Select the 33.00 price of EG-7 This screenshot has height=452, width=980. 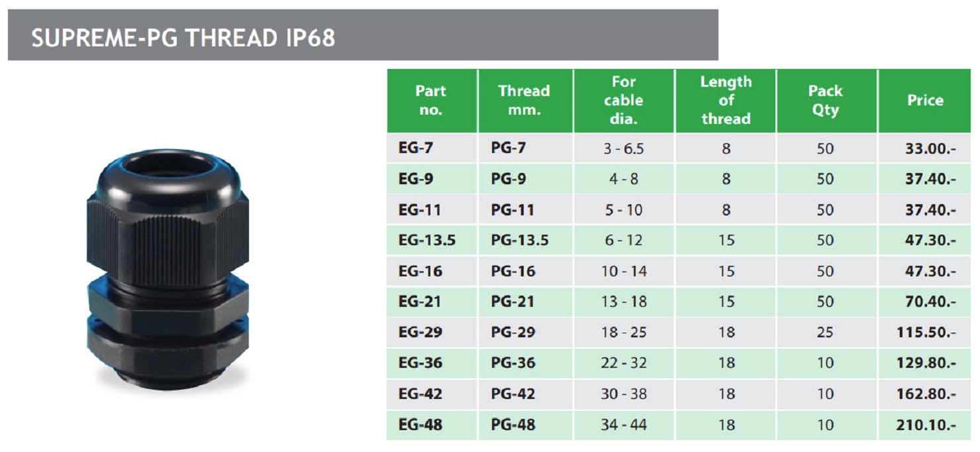(930, 148)
